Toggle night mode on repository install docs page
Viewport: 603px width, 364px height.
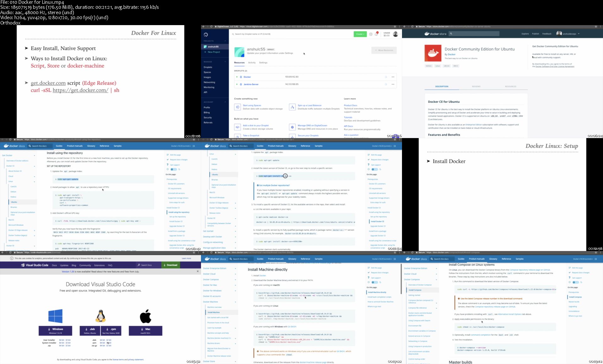coord(174,169)
